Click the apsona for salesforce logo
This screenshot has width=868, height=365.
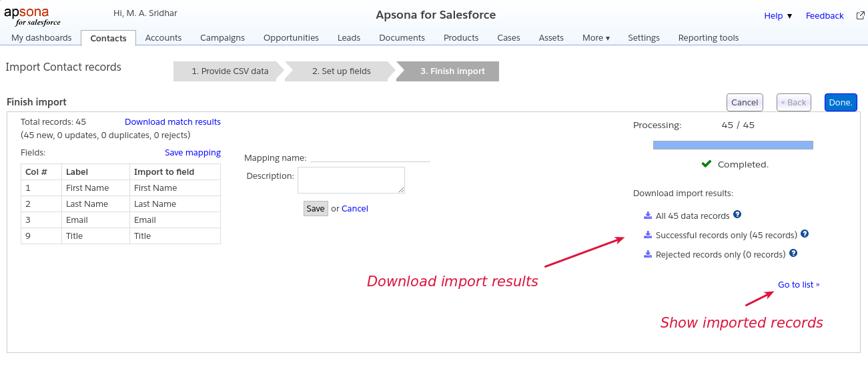click(x=32, y=16)
